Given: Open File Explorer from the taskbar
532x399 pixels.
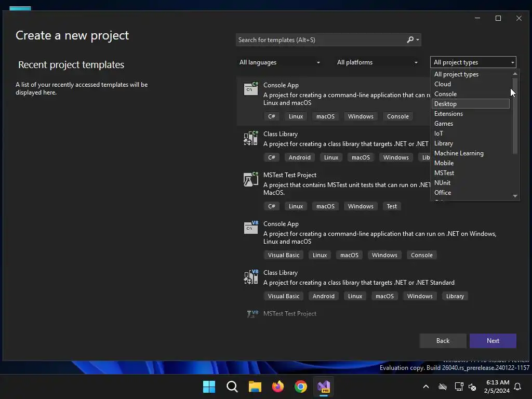Looking at the screenshot, I should (255, 387).
